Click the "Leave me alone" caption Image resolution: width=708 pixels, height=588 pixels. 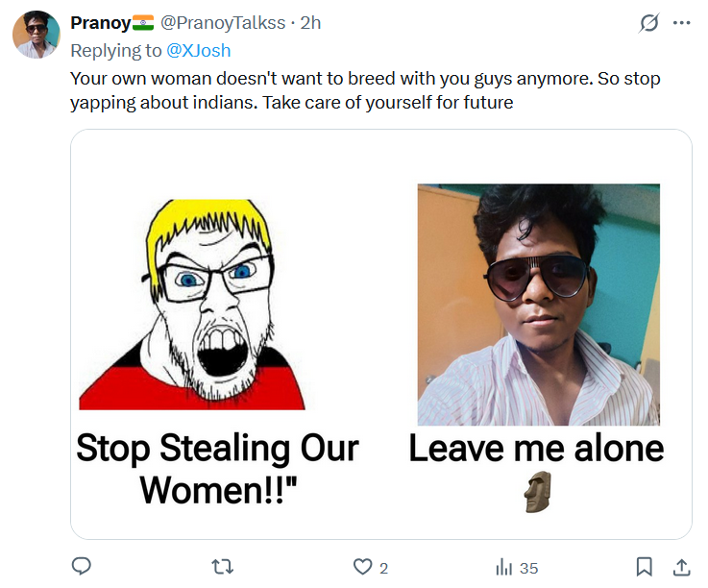(x=536, y=448)
